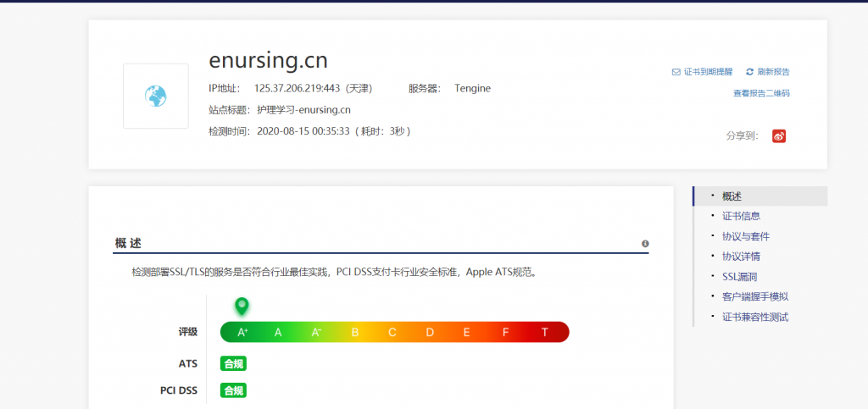The height and width of the screenshot is (409, 868).
Task: Click the ATS 合规 green badge
Action: (233, 363)
